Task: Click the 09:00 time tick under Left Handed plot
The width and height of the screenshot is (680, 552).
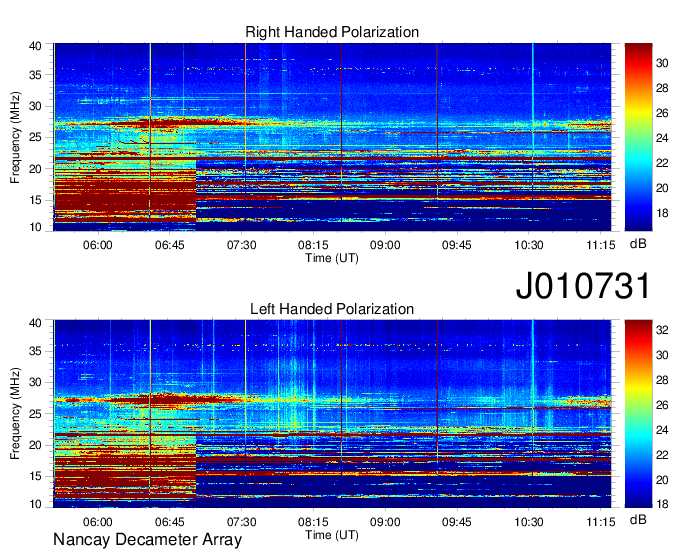Action: (x=385, y=522)
